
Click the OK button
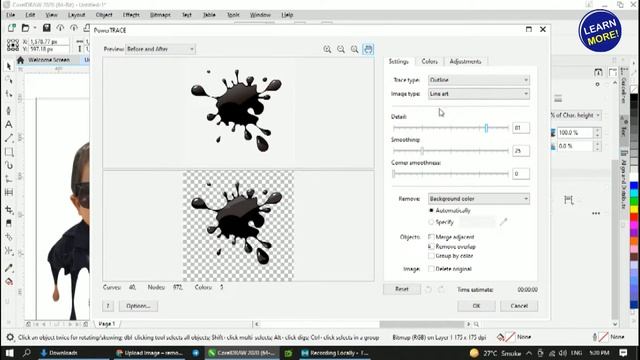476,306
